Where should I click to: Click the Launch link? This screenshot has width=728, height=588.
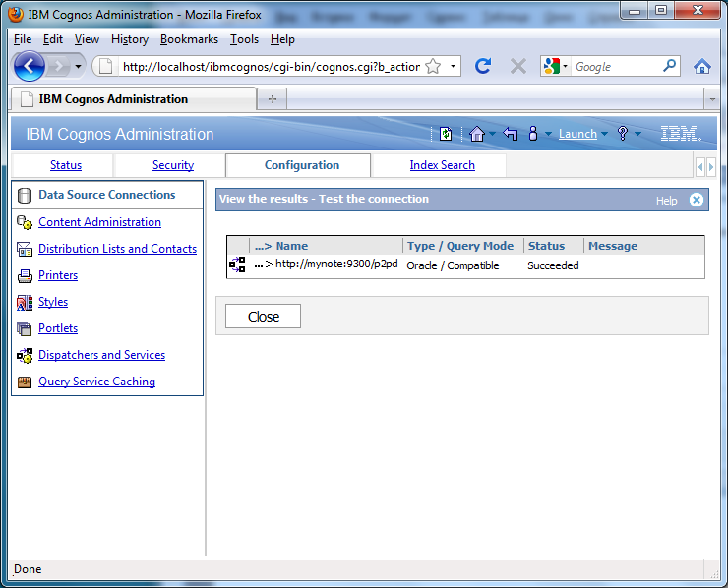(x=577, y=134)
